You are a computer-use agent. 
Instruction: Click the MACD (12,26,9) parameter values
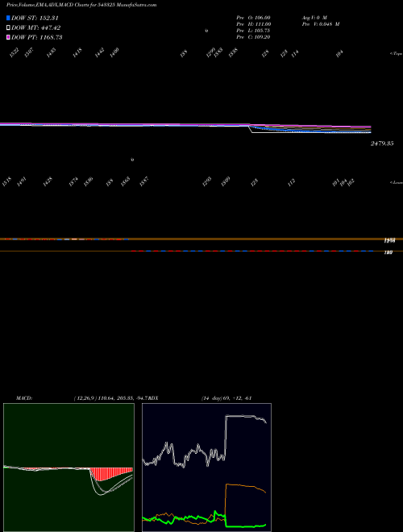point(110,398)
